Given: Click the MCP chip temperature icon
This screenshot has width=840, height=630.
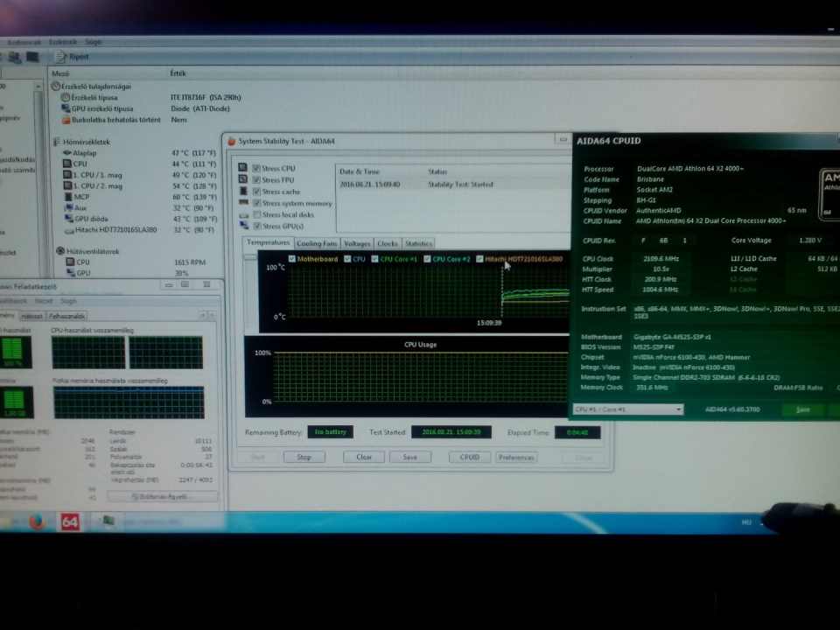Looking at the screenshot, I should click(67, 197).
